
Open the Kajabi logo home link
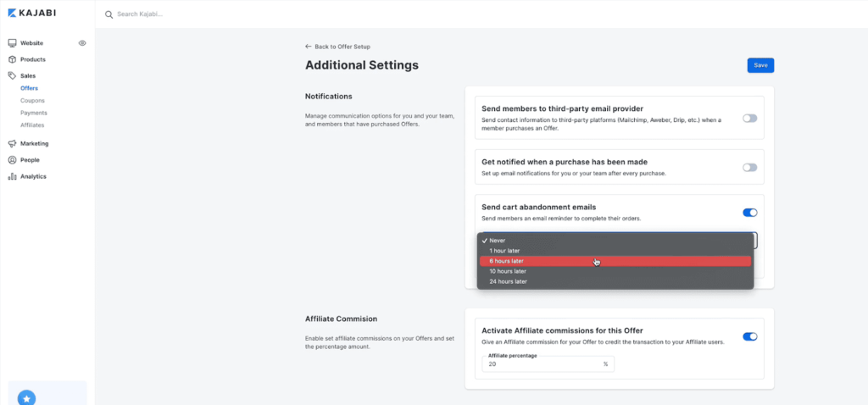pyautogui.click(x=31, y=13)
